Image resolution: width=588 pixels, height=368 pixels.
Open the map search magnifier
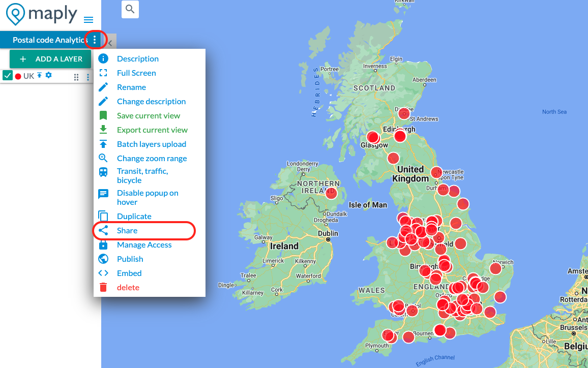pos(130,9)
